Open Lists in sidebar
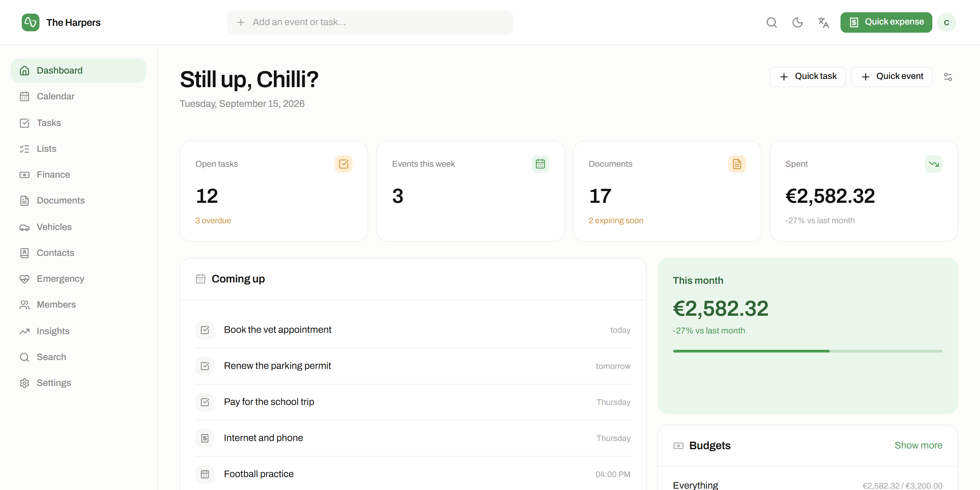The image size is (980, 490). 78,149
